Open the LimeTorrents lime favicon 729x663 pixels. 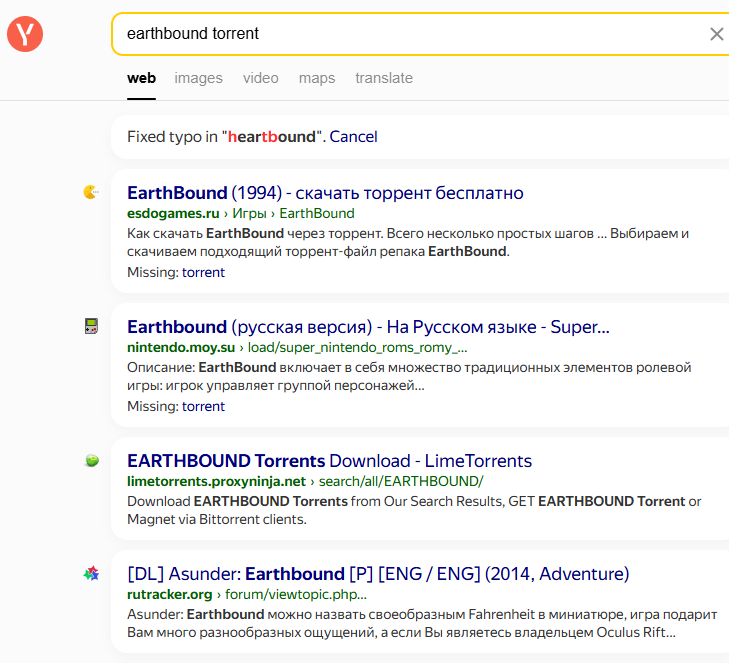click(x=92, y=460)
